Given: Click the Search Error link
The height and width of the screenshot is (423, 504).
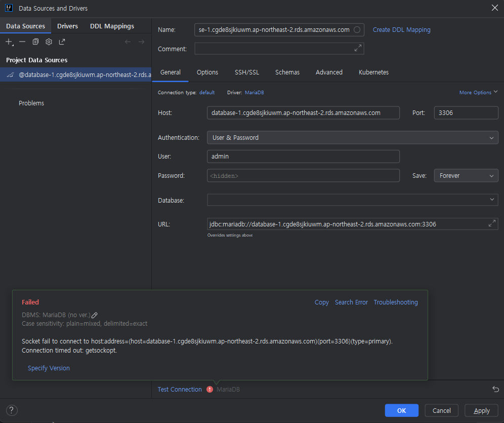Looking at the screenshot, I should click(x=351, y=302).
